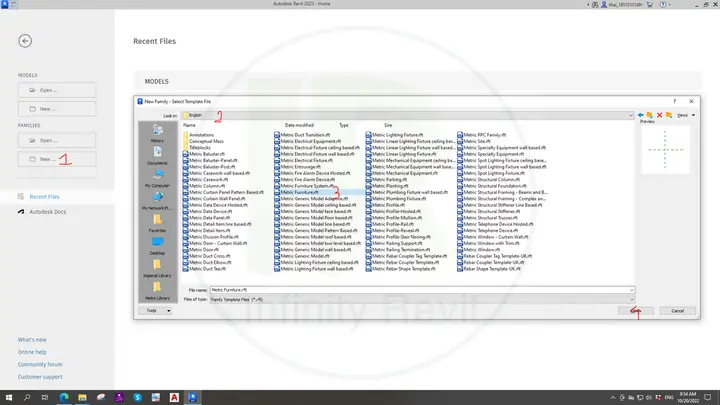The width and height of the screenshot is (720, 405).
Task: Sort files by the Date modified column
Action: coord(299,125)
